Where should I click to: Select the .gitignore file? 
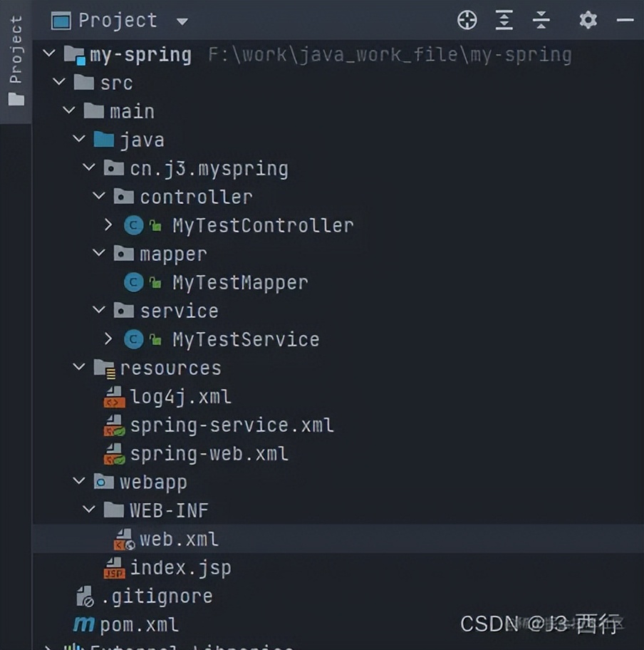[155, 597]
